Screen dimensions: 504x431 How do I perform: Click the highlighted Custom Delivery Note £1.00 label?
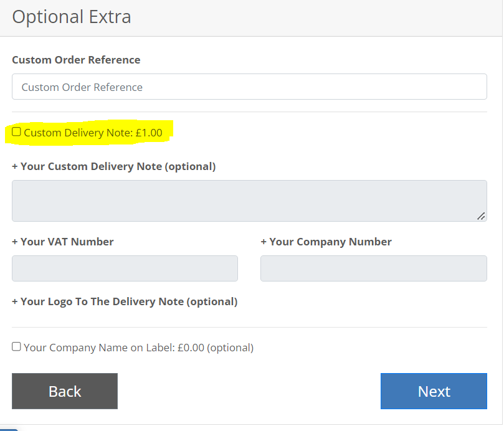93,133
